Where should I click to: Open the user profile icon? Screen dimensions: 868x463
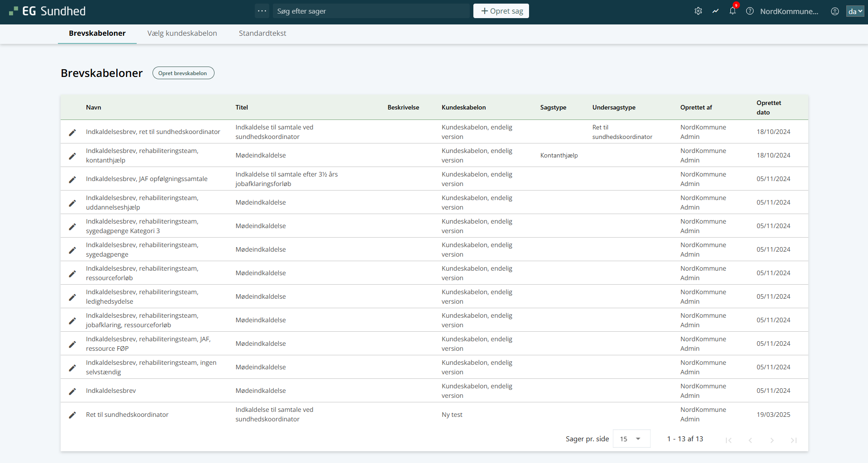click(835, 11)
